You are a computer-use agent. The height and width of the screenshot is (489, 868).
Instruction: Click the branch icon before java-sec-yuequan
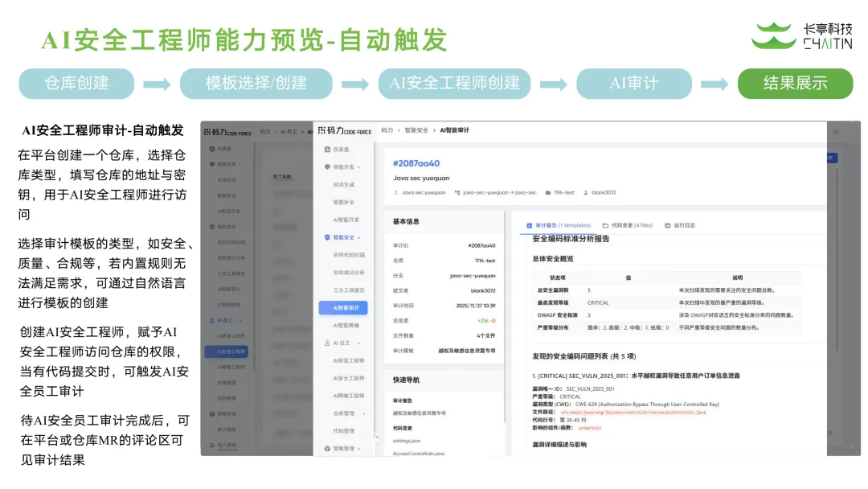(457, 193)
